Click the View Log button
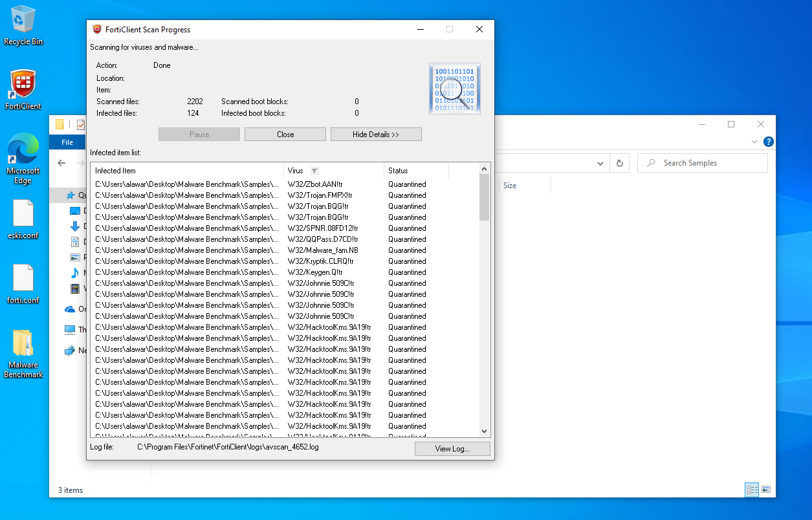The height and width of the screenshot is (520, 812). (452, 449)
